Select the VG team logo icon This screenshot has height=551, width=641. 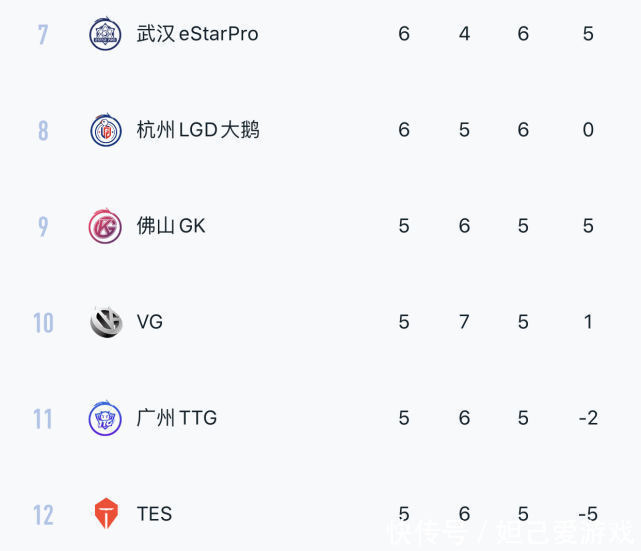[x=106, y=322]
